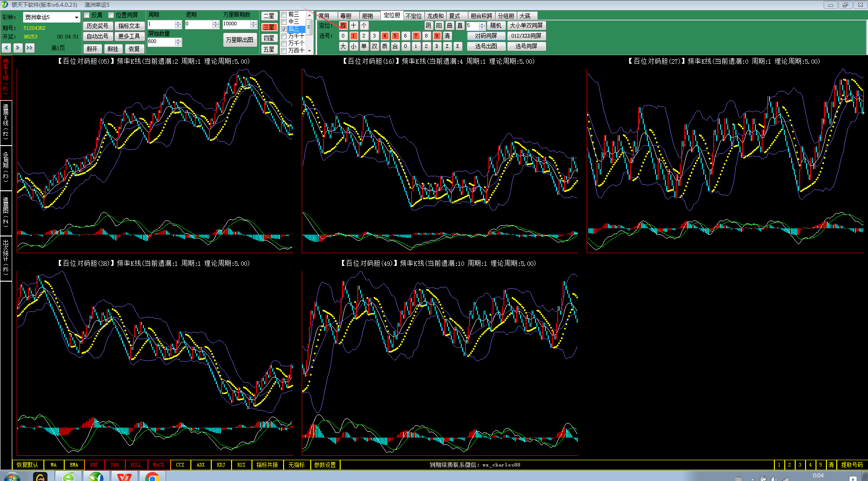Click the 历史奖号 button
The width and height of the screenshot is (868, 481).
[97, 26]
